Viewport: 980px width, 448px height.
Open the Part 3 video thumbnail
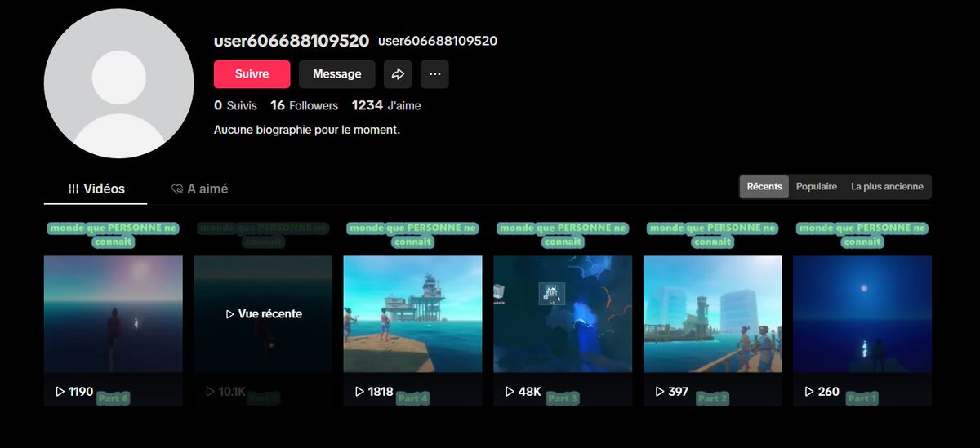[x=563, y=314]
